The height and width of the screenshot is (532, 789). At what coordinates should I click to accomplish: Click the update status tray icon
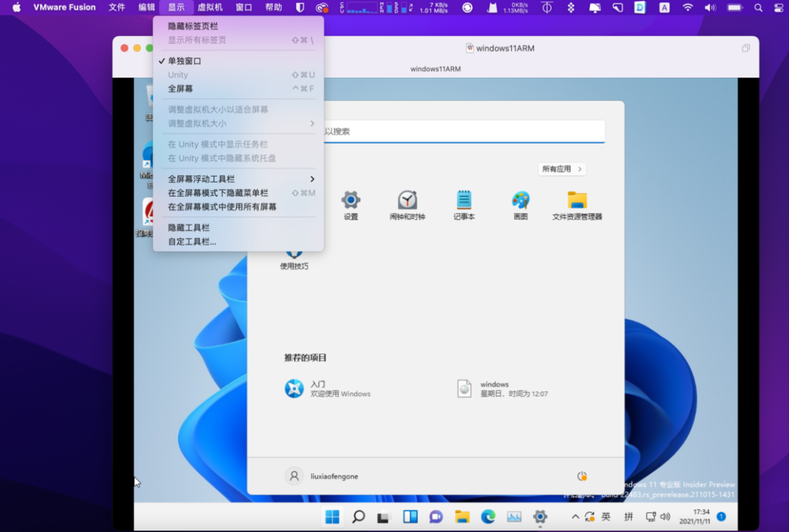pyautogui.click(x=590, y=517)
